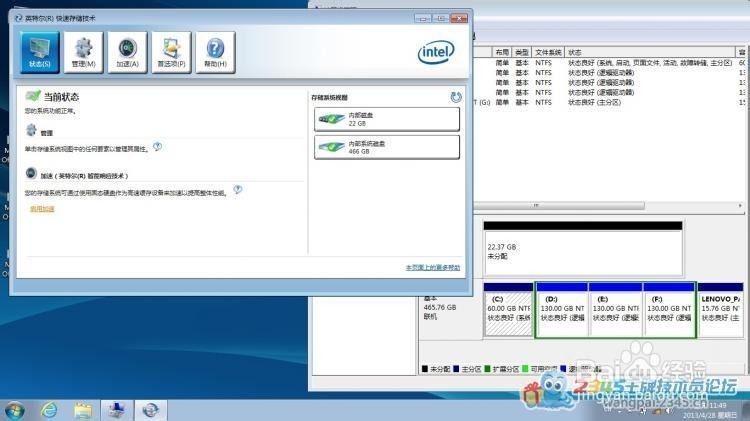Click the 当前状态 current status heading
Image resolution: width=750 pixels, height=421 pixels.
tap(61, 97)
